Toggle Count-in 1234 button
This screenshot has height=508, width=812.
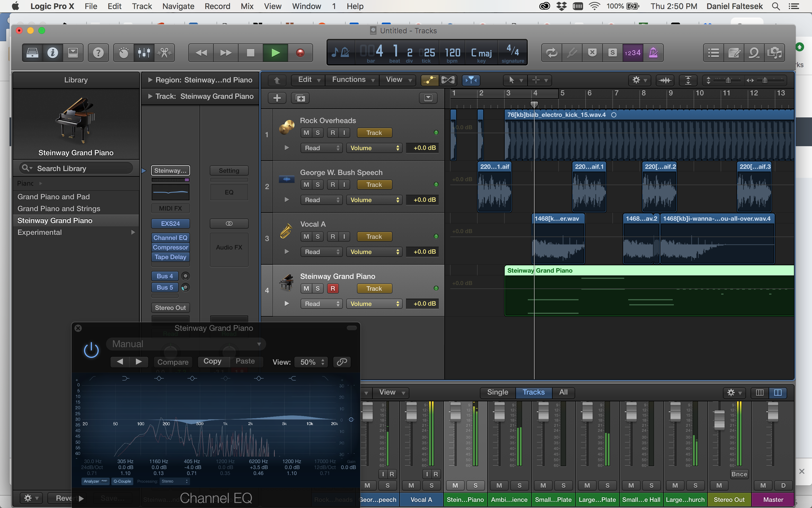click(632, 53)
